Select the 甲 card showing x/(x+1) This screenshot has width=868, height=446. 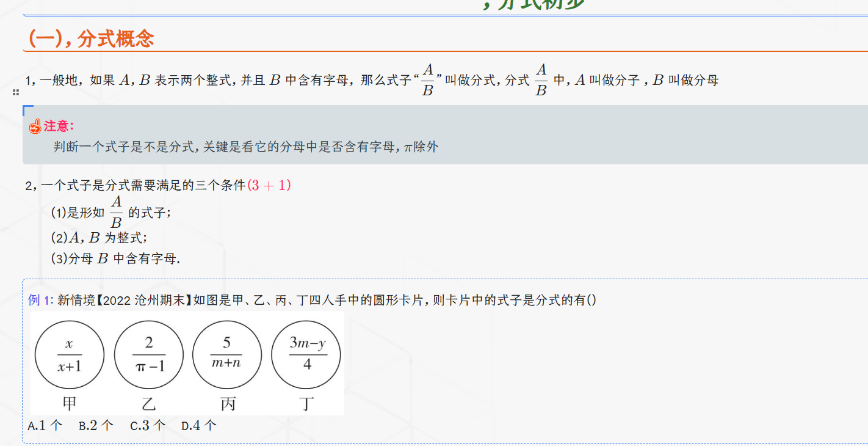tap(70, 354)
